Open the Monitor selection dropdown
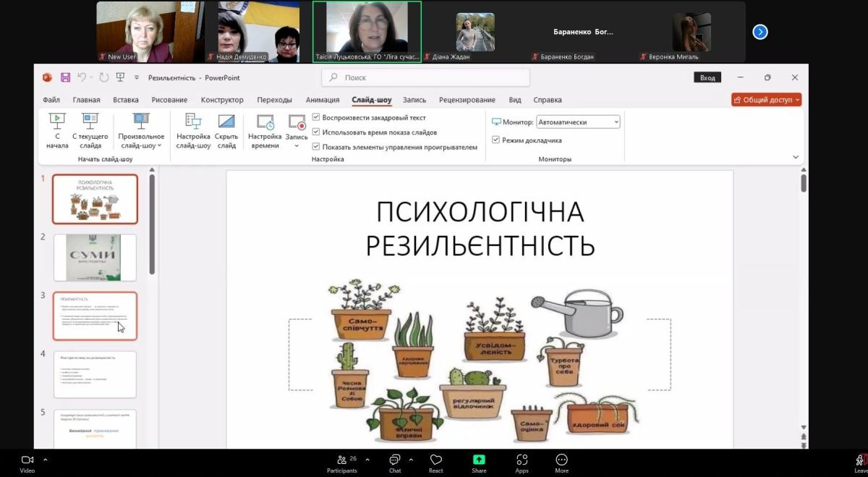This screenshot has width=868, height=477. point(578,122)
